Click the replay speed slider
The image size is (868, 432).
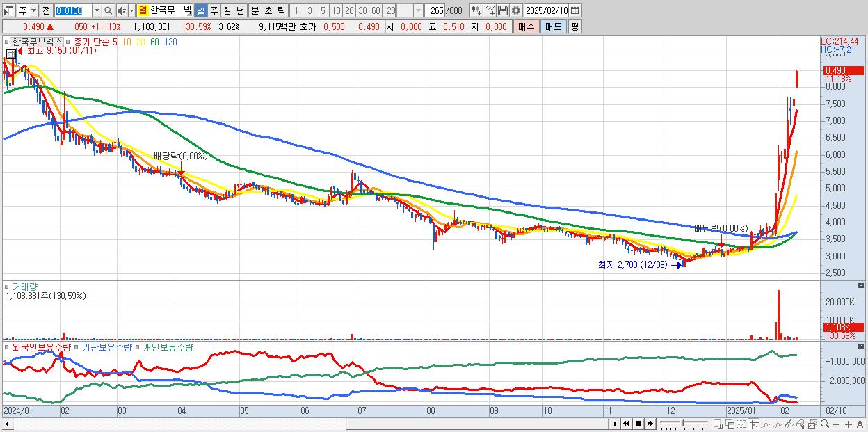tap(684, 424)
